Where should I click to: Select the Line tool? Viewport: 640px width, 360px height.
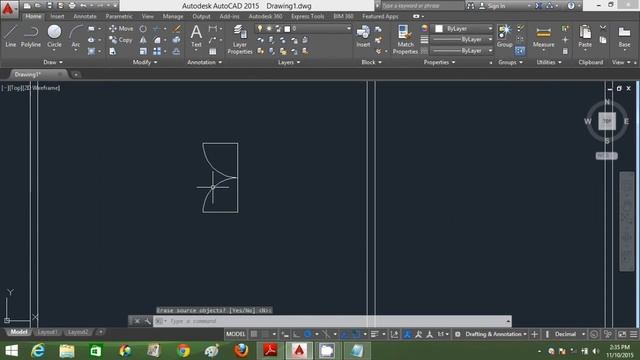pyautogui.click(x=10, y=36)
